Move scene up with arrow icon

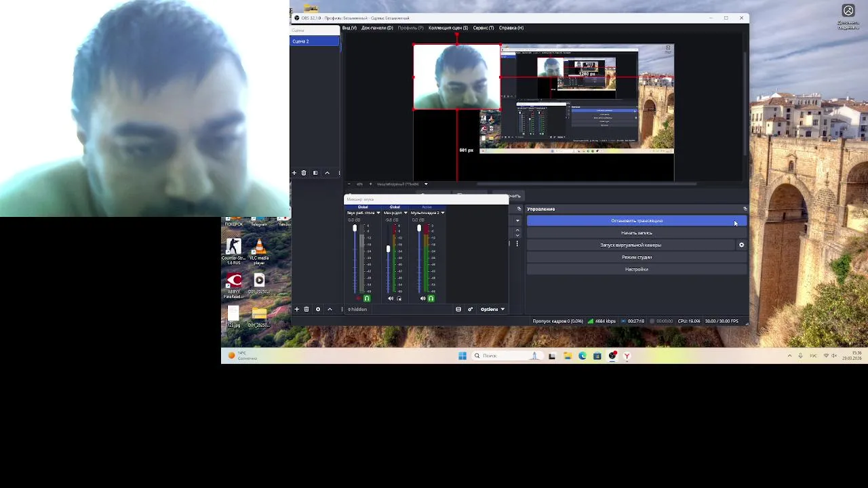click(327, 173)
